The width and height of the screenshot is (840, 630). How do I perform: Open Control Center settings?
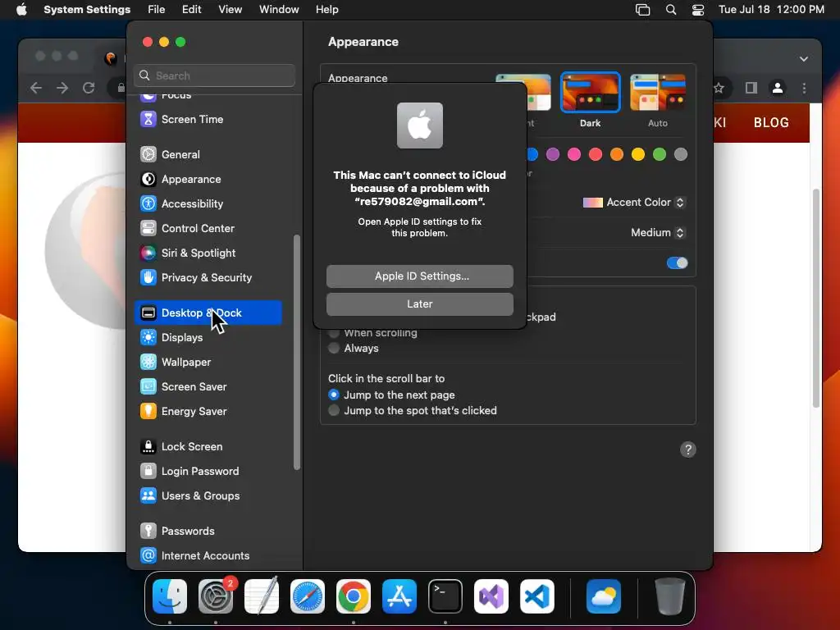click(x=208, y=228)
